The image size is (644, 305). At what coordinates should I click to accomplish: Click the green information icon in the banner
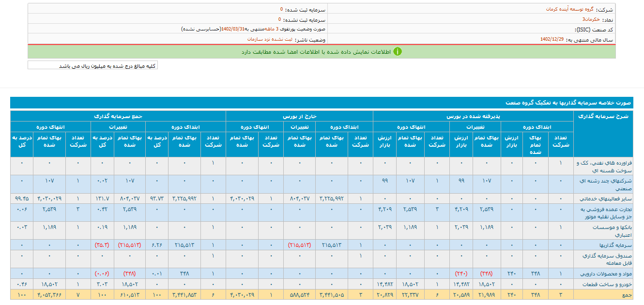click(398, 52)
